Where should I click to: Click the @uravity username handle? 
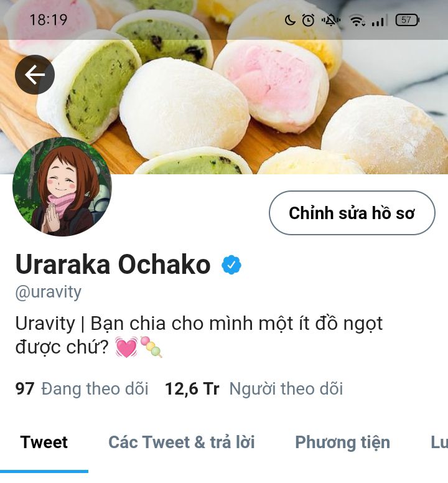pos(49,292)
